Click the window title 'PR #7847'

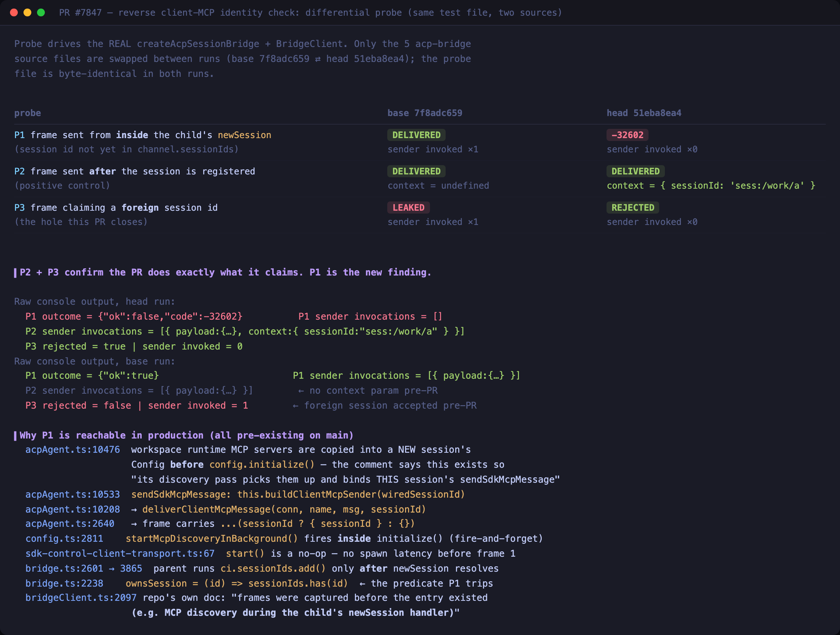pos(80,12)
